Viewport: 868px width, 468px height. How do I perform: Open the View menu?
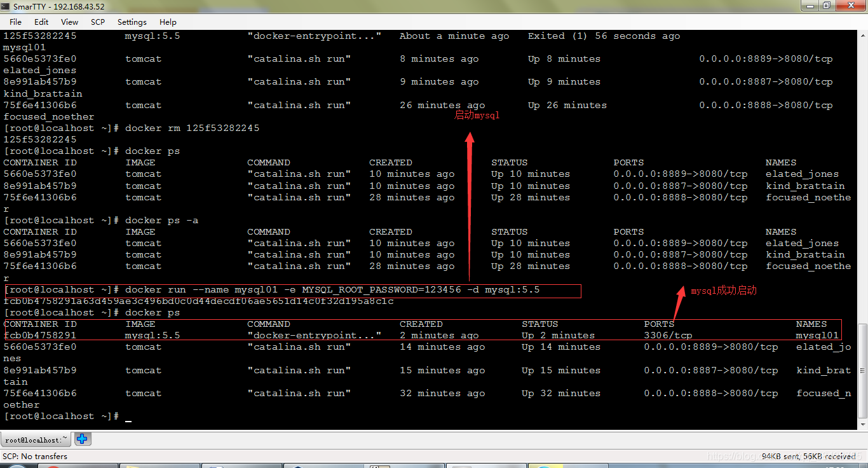[x=69, y=22]
